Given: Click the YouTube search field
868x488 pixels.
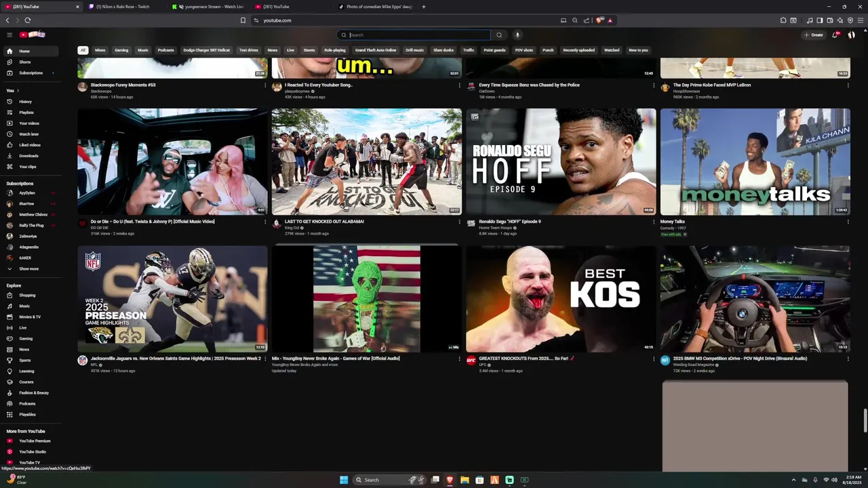Looking at the screenshot, I should [x=419, y=35].
